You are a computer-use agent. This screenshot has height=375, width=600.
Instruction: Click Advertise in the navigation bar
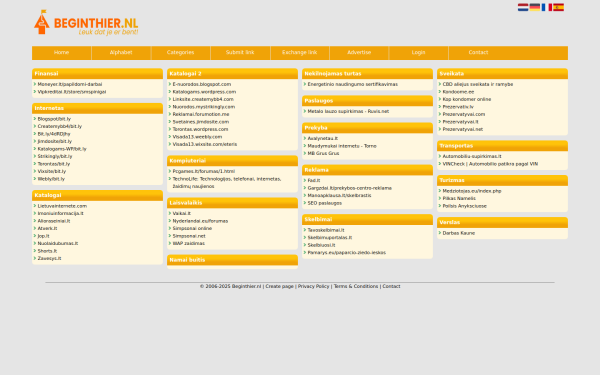pos(359,52)
